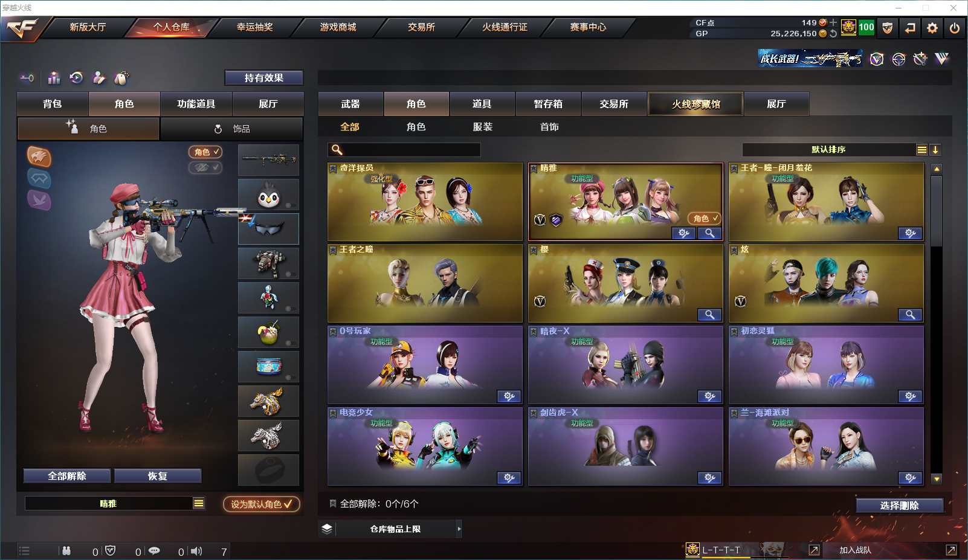Open the settings gear icon in top bar

932,28
